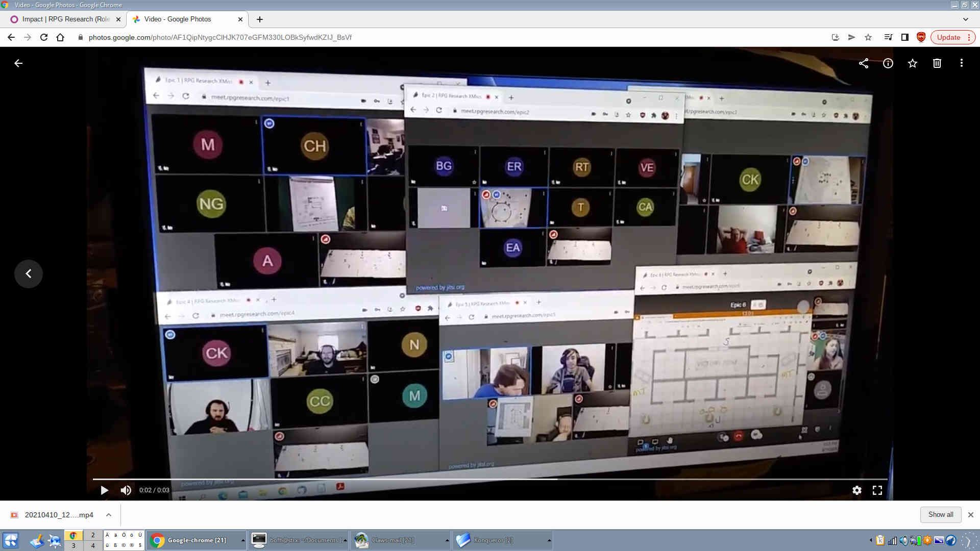This screenshot has height=551, width=980.
Task: Open the volume speaker tray icon
Action: 904,540
